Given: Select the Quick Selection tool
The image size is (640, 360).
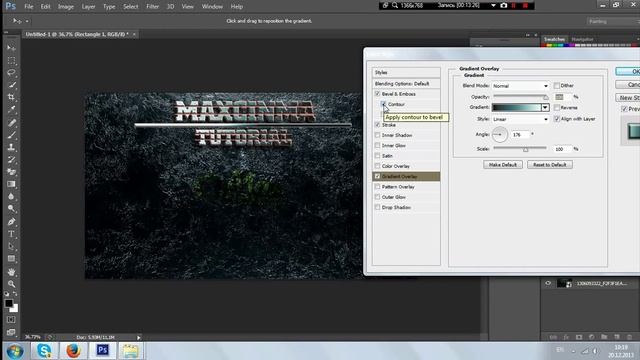Looking at the screenshot, I should [x=11, y=85].
